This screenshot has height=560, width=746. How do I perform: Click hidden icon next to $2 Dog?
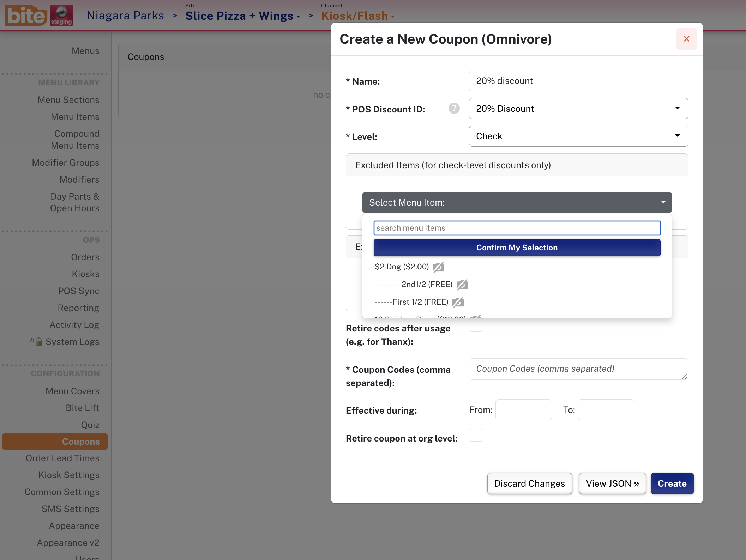click(439, 267)
